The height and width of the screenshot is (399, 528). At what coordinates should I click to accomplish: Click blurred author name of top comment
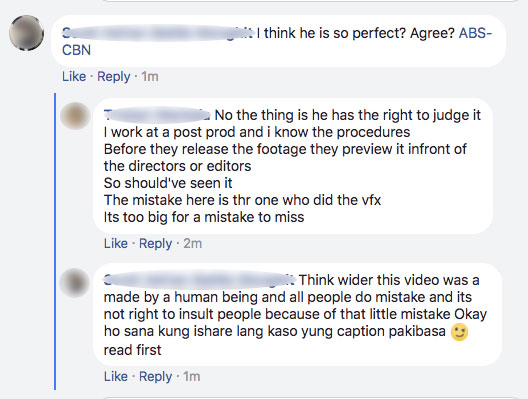(x=158, y=33)
